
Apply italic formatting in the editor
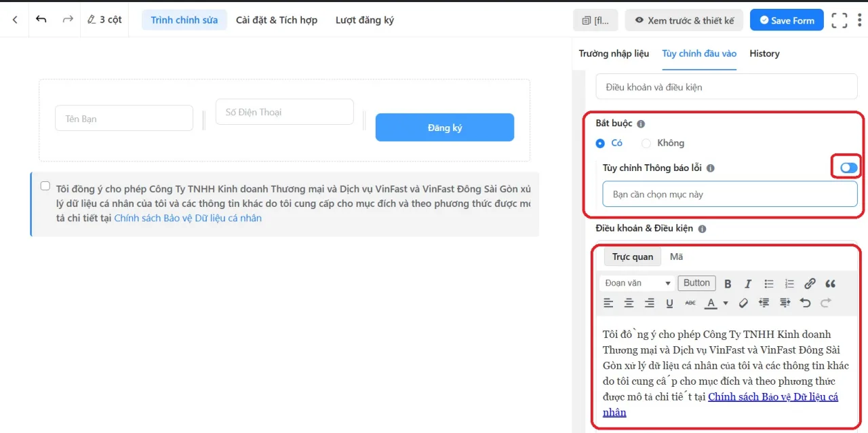[x=748, y=284]
